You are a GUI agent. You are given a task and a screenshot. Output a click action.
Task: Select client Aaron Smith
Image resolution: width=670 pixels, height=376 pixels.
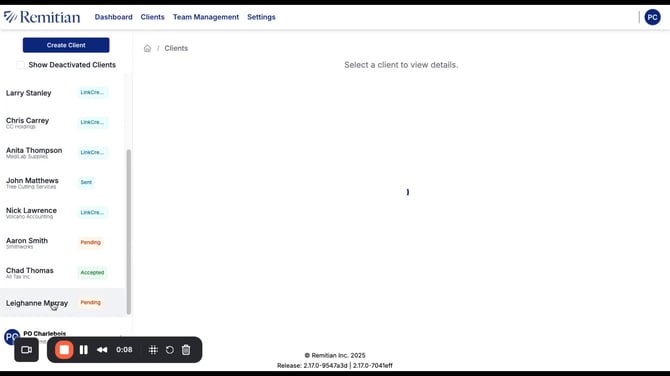point(62,243)
